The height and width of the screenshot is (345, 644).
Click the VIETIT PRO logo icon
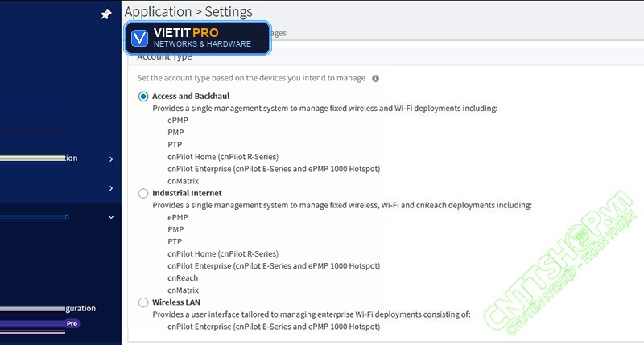(139, 38)
